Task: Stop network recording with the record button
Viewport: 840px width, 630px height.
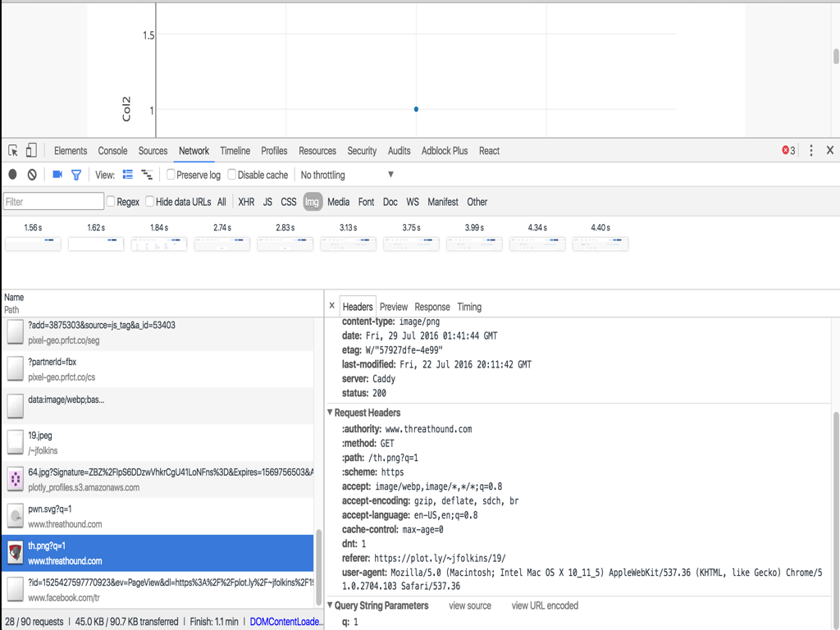Action: tap(12, 175)
